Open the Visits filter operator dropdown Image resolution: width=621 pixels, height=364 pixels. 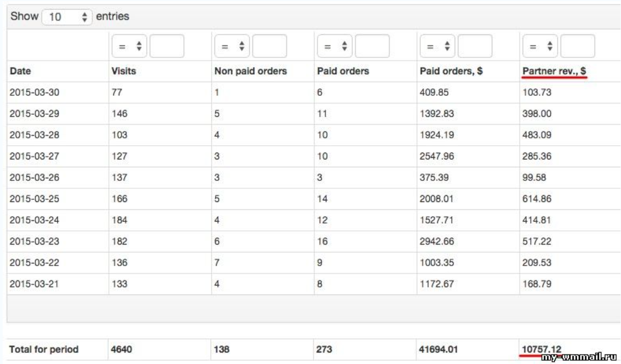(x=129, y=46)
